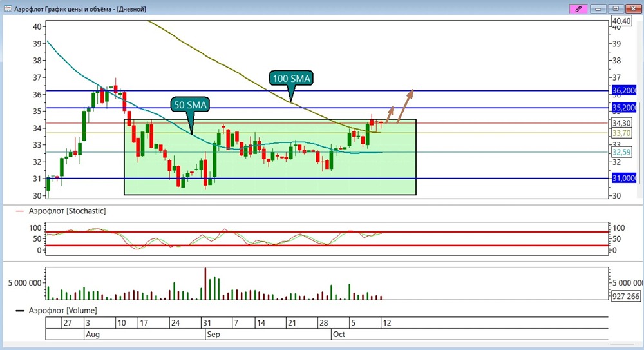Click the 33,70 moving average value tag
The image size is (644, 350).
coord(621,133)
